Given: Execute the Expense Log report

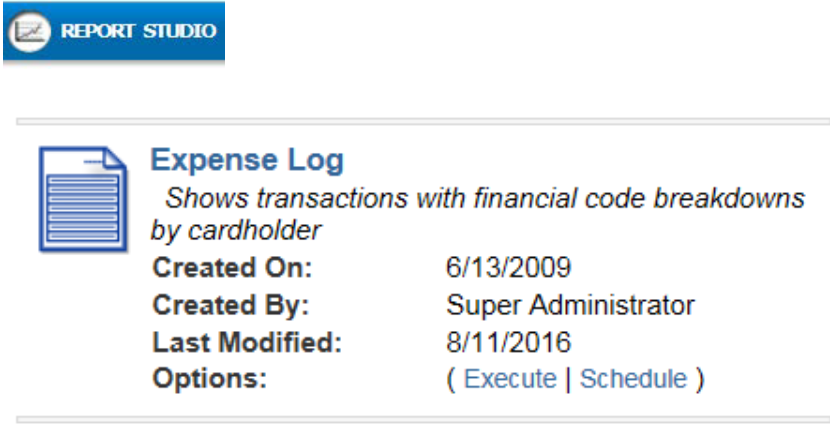Looking at the screenshot, I should click(x=510, y=379).
